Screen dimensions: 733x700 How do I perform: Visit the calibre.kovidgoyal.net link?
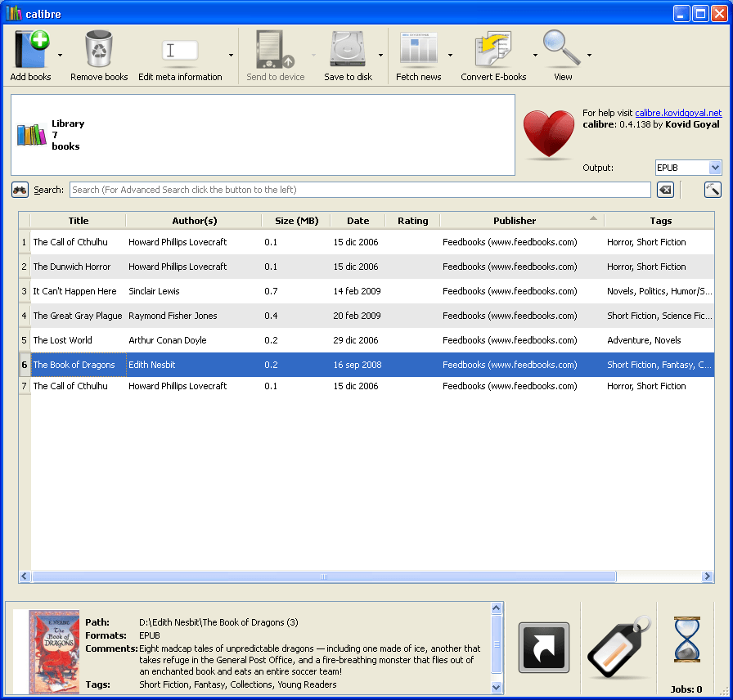pos(678,113)
